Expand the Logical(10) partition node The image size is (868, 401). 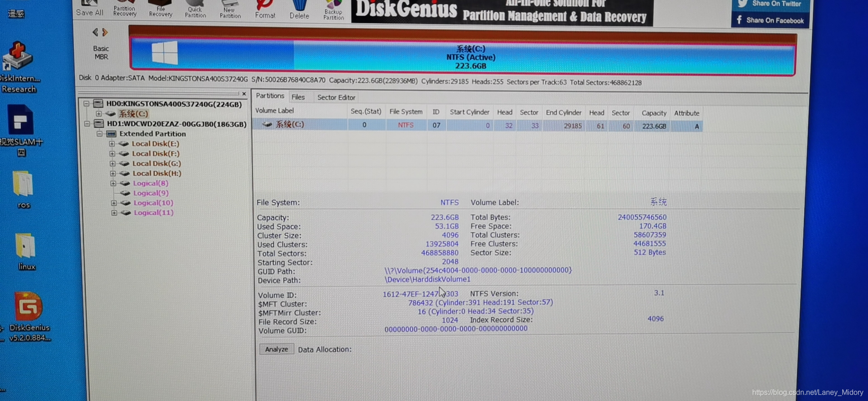tap(113, 203)
